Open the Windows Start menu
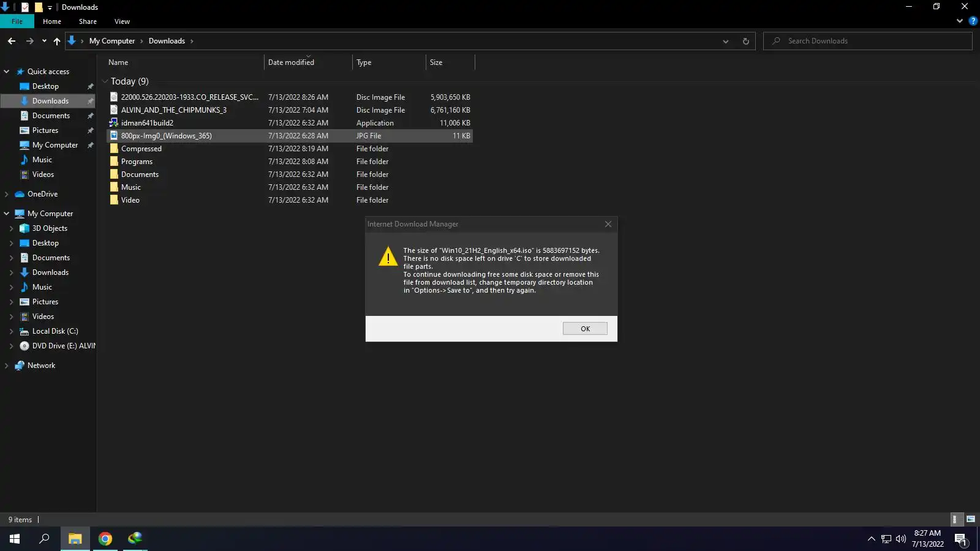980x551 pixels. [x=15, y=539]
